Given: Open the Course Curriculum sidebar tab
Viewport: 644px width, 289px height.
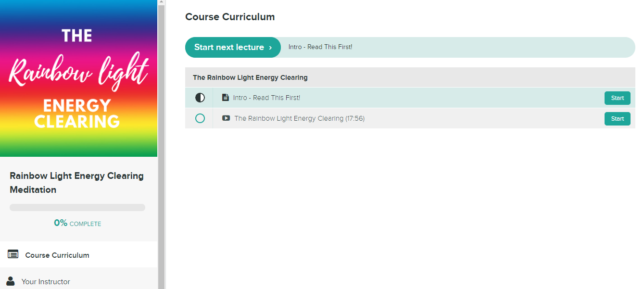Looking at the screenshot, I should point(79,255).
